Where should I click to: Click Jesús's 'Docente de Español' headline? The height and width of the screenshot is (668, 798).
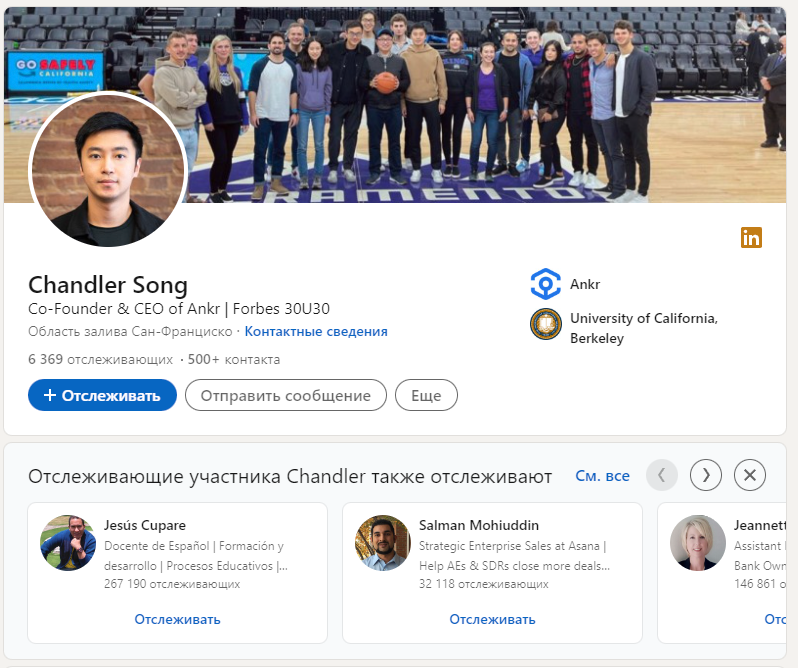(196, 556)
